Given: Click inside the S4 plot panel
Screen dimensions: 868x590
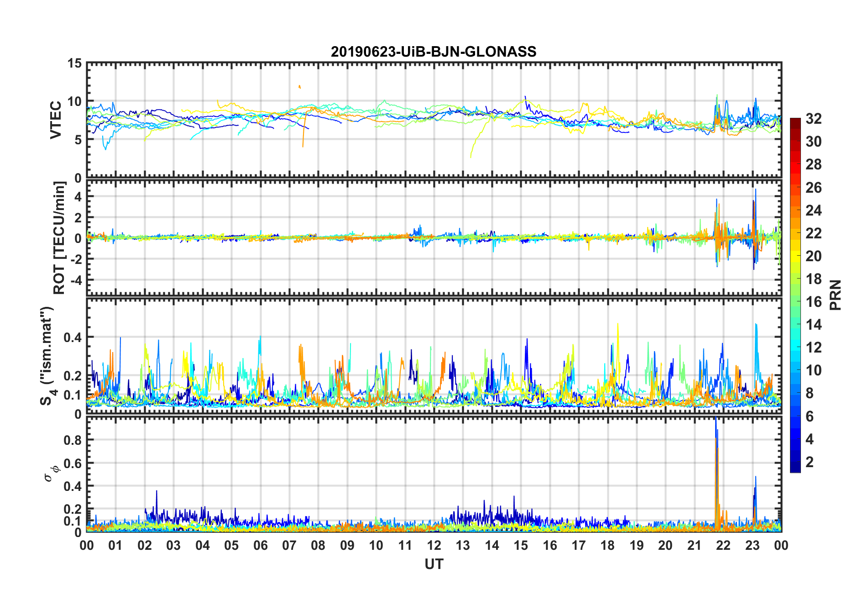Looking at the screenshot, I should coord(434,356).
